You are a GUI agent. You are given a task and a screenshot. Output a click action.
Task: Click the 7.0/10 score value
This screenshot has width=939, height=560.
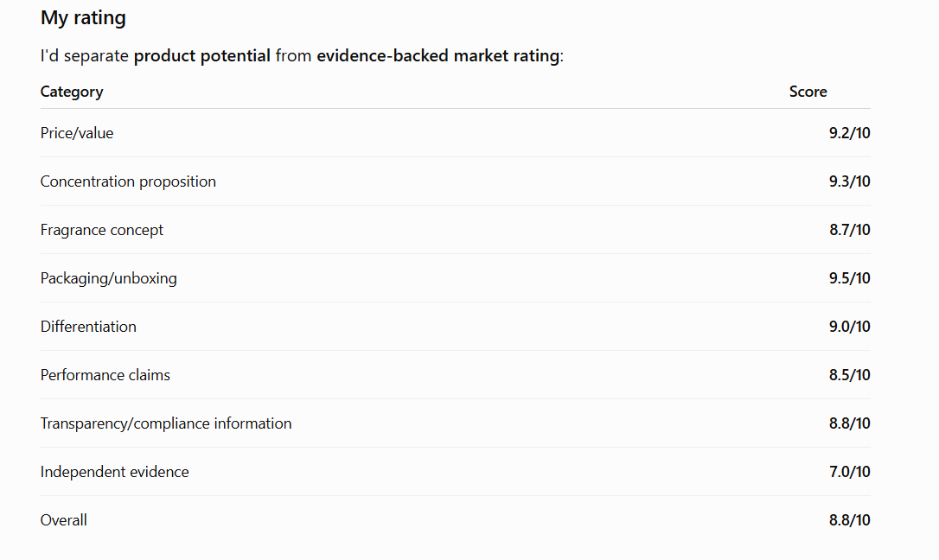(x=849, y=472)
